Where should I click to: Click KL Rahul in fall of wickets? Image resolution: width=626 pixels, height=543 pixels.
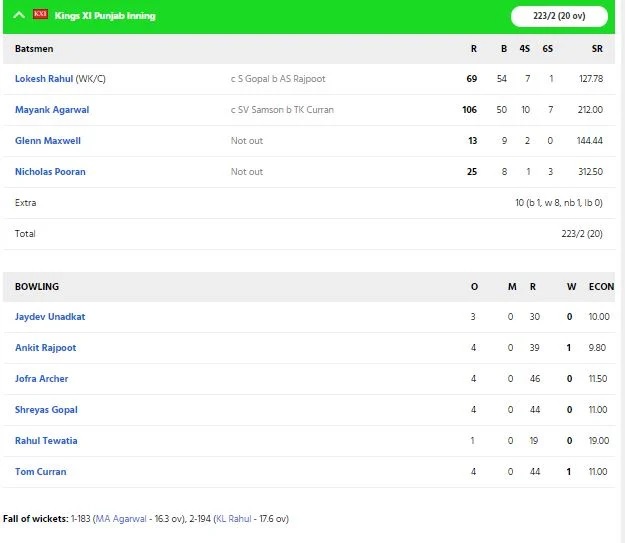pyautogui.click(x=234, y=519)
